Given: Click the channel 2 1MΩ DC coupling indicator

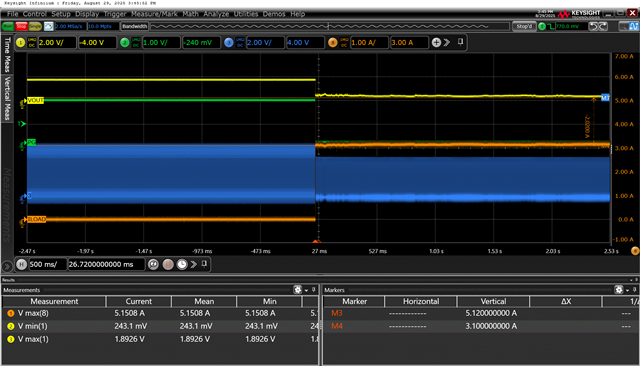Looking at the screenshot, I should pyautogui.click(x=136, y=42).
